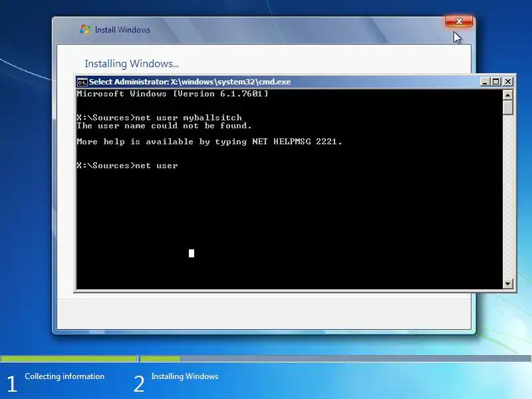
Task: Click the step 2 installation progress bar
Action: [336, 358]
